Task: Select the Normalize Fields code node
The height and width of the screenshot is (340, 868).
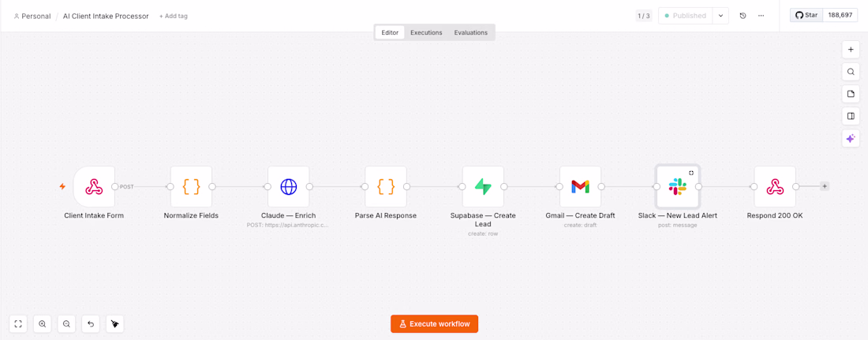Action: [191, 187]
